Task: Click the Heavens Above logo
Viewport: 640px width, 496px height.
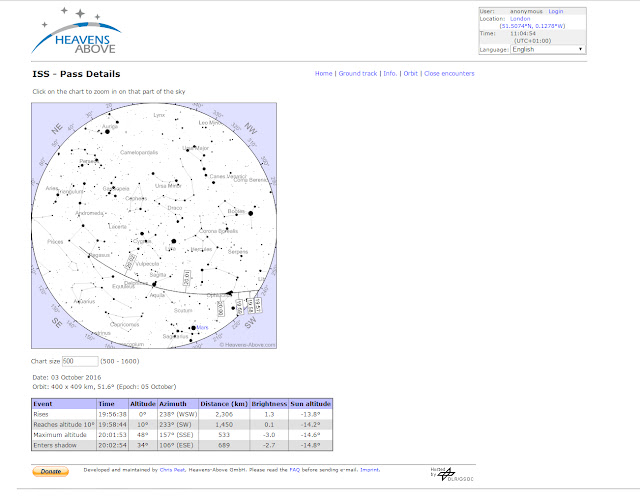Action: click(x=76, y=31)
